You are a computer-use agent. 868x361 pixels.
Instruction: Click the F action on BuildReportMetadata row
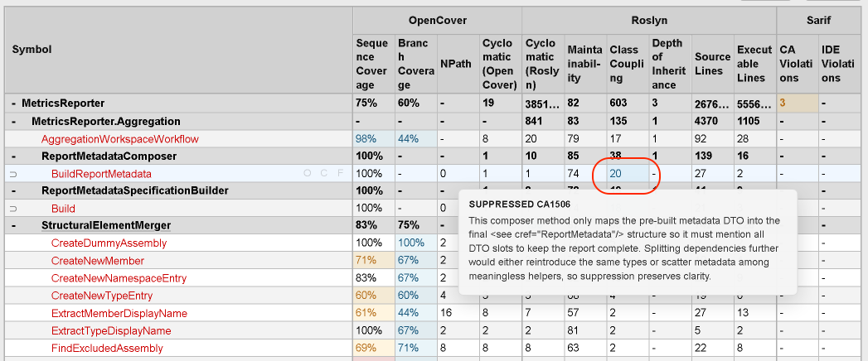(341, 174)
